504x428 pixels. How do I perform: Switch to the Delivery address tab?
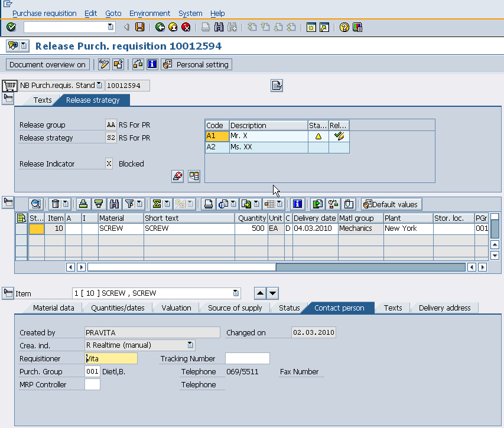444,308
